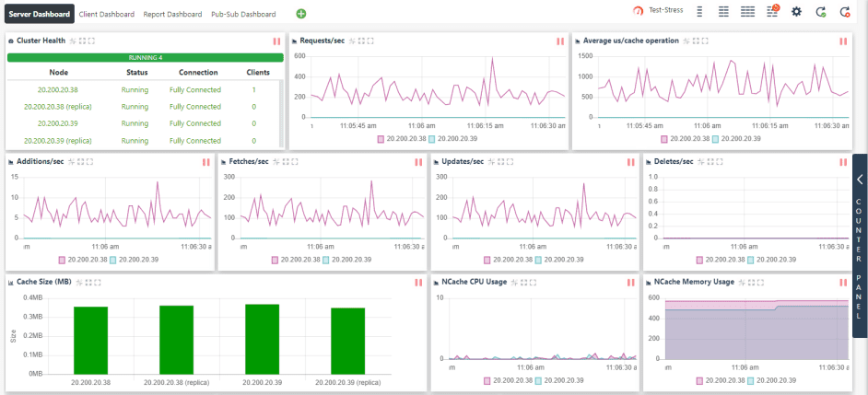868x395 pixels.
Task: Click the pin icon on Requests/sec panel
Action: click(x=351, y=41)
